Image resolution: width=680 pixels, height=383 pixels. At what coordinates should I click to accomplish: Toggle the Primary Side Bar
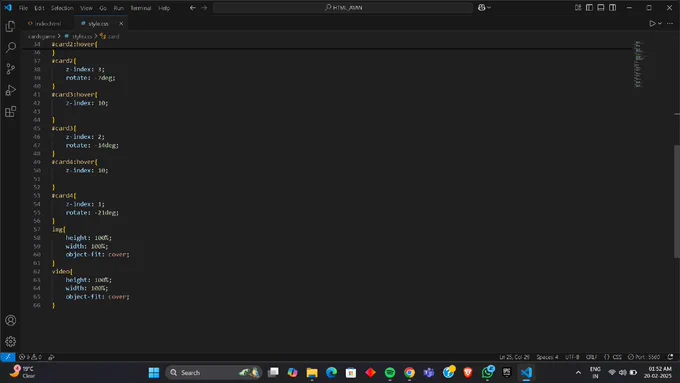(x=589, y=7)
